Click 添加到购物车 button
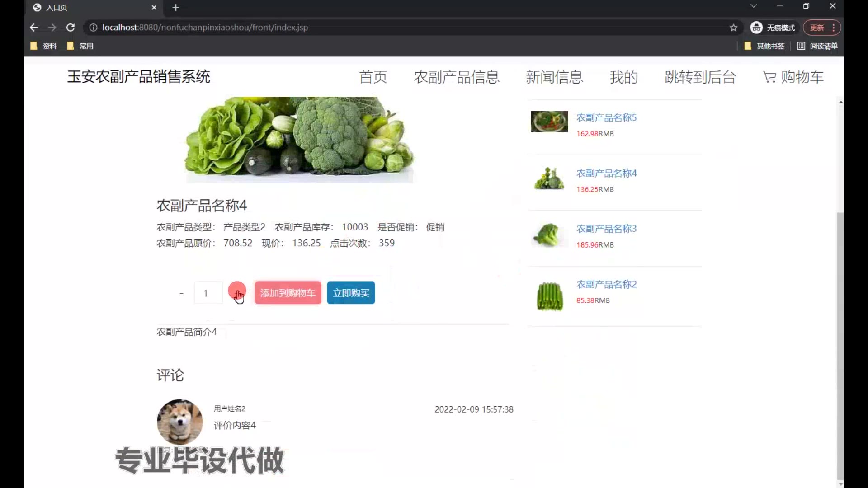This screenshot has height=488, width=868. coord(288,293)
